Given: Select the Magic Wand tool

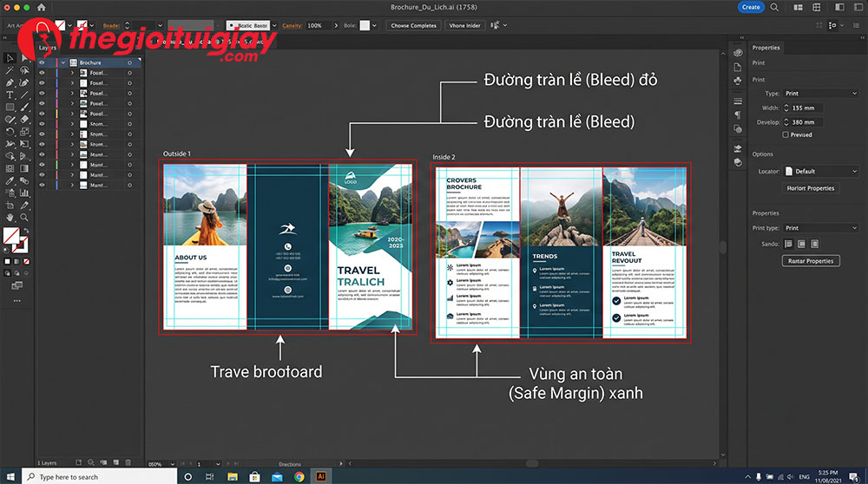Looking at the screenshot, I should pos(10,70).
